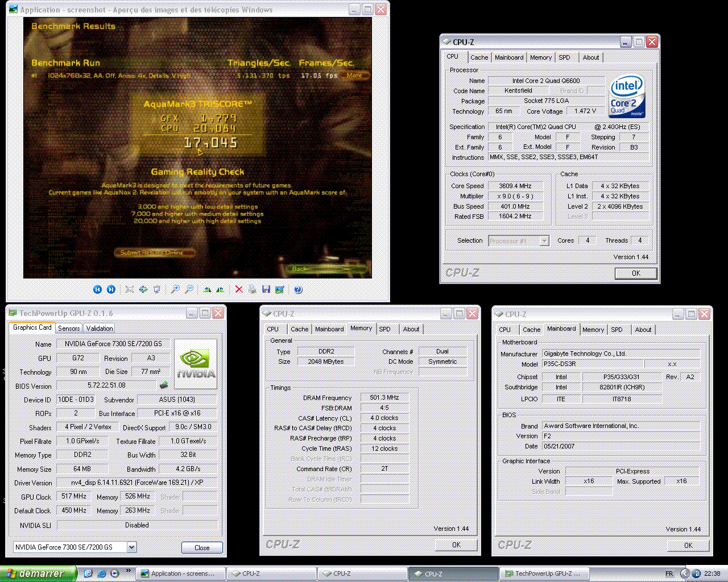Open About tab in the top-right CPU-Z window
Screen dimensions: 728x582
(591, 57)
